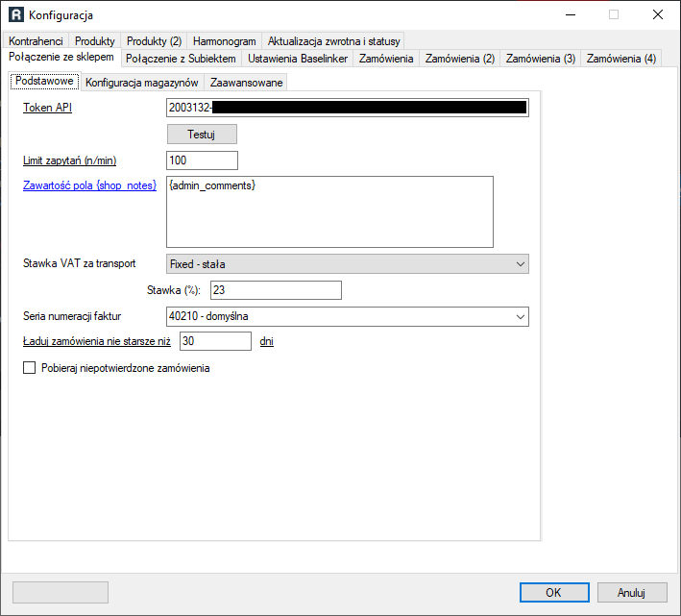Open the Zawartość pola {shop_notes} link

click(x=89, y=185)
